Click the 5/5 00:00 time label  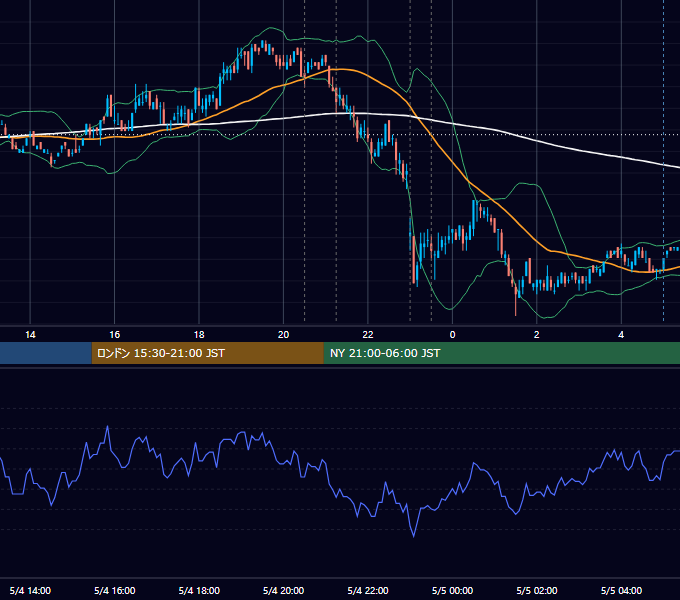(x=452, y=590)
